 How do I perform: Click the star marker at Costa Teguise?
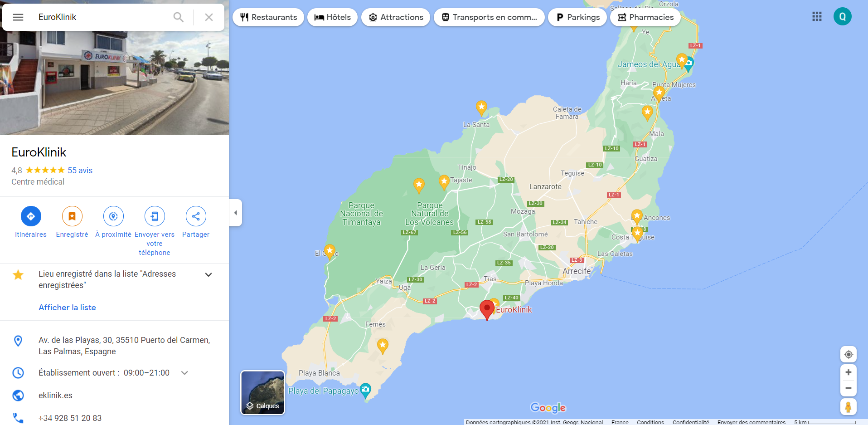[x=638, y=235]
